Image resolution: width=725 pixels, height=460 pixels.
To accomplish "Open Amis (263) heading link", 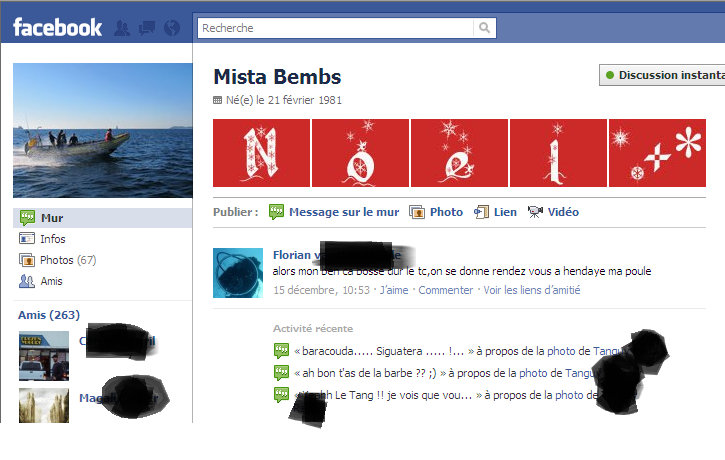I will (x=49, y=315).
